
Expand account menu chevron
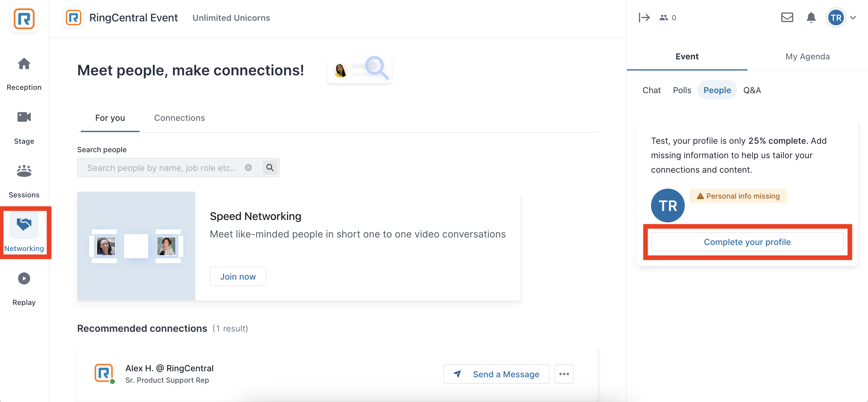click(853, 18)
